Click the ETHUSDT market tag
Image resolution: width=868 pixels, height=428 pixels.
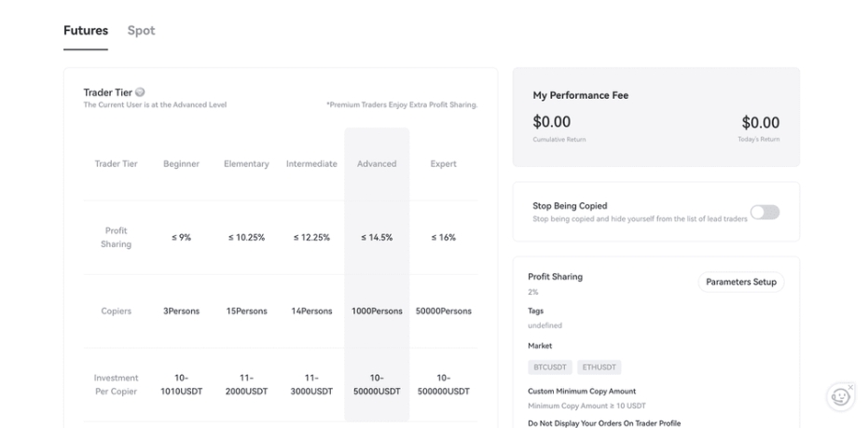599,367
